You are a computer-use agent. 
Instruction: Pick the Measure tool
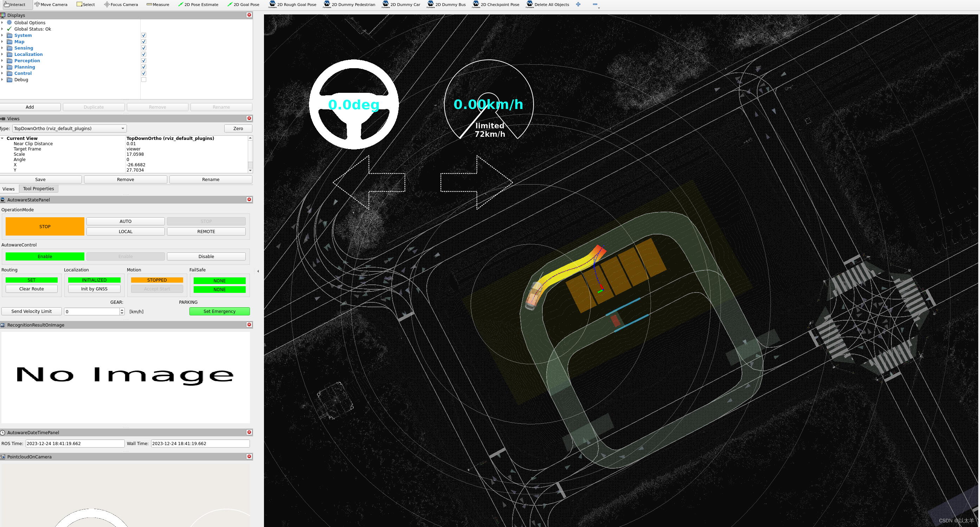click(x=157, y=5)
